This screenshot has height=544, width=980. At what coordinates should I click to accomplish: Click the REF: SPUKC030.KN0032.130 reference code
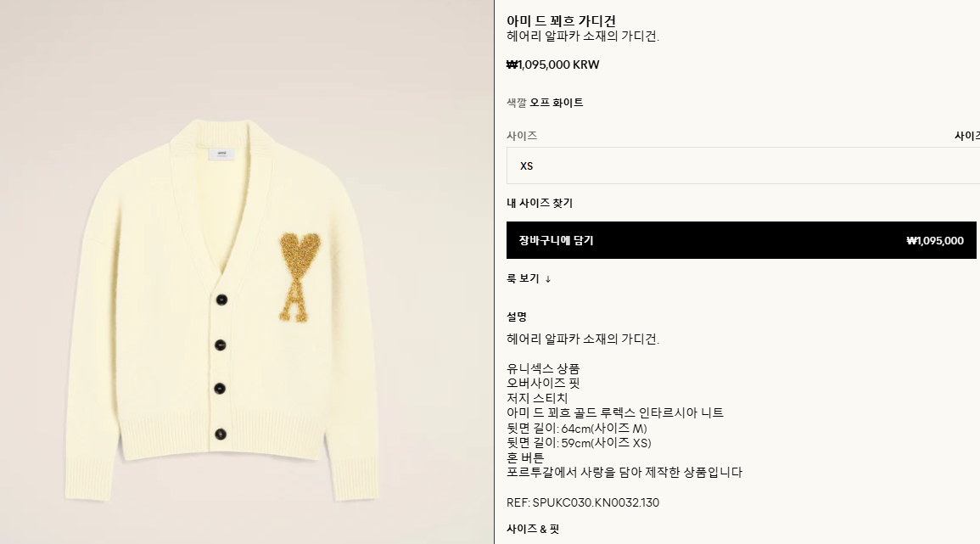tap(583, 502)
